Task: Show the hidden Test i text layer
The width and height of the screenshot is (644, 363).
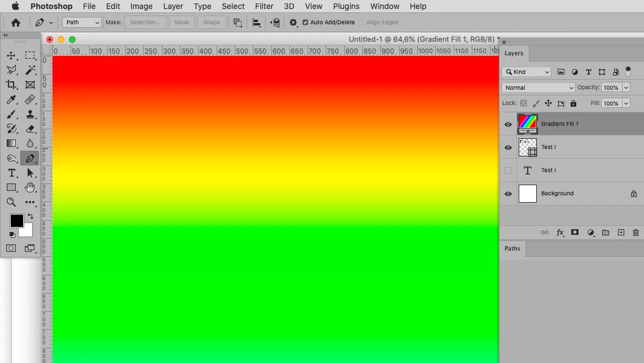Action: click(x=508, y=170)
